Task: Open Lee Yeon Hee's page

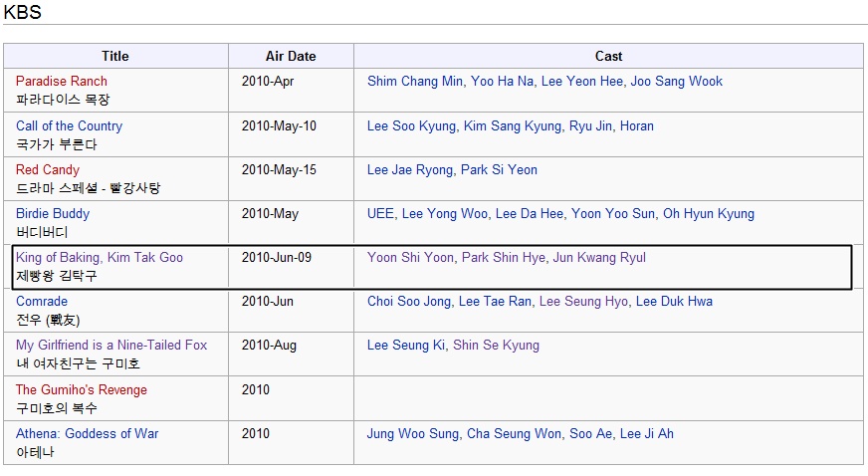Action: pos(581,82)
